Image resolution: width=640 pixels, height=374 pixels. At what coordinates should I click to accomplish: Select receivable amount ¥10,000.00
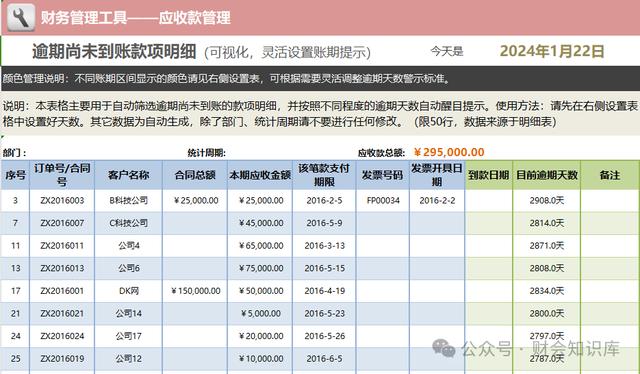coord(261,358)
